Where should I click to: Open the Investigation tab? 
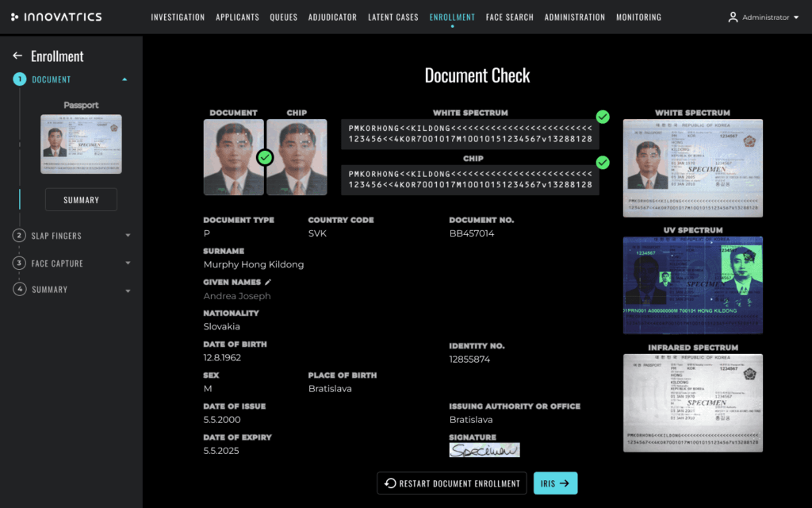coord(178,17)
